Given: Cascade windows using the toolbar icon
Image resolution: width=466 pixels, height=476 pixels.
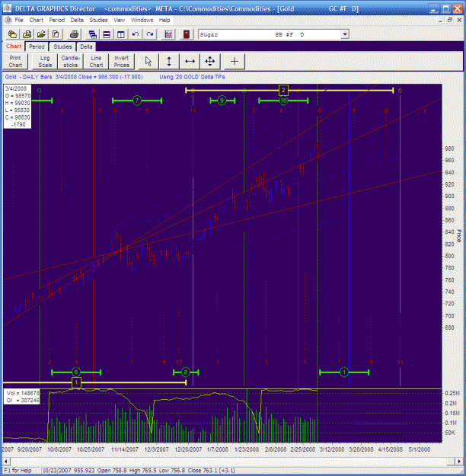Looking at the screenshot, I should [x=93, y=34].
